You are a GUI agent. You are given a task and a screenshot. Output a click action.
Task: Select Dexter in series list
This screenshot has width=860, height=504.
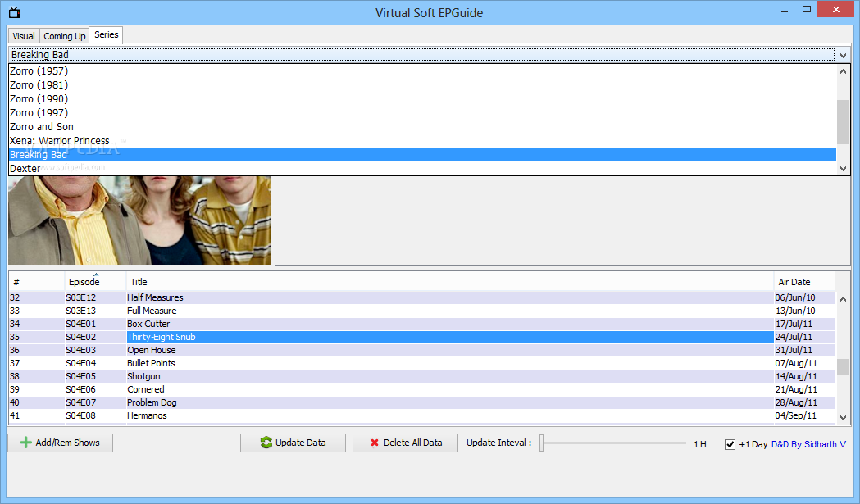(422, 169)
